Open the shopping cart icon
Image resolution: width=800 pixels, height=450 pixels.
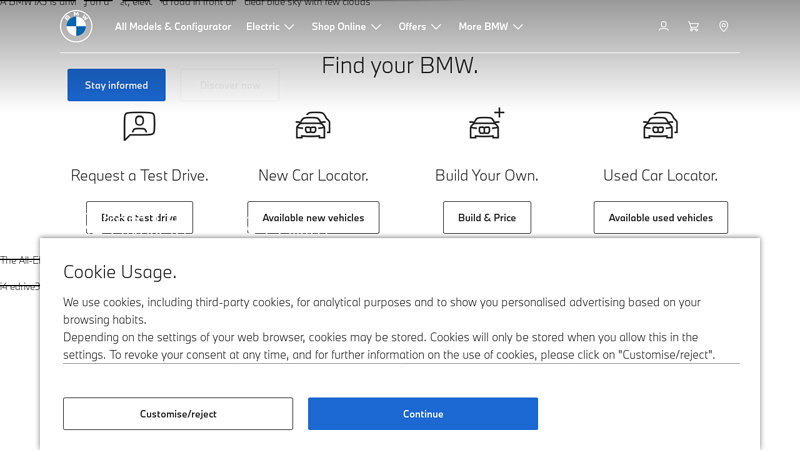[x=693, y=26]
